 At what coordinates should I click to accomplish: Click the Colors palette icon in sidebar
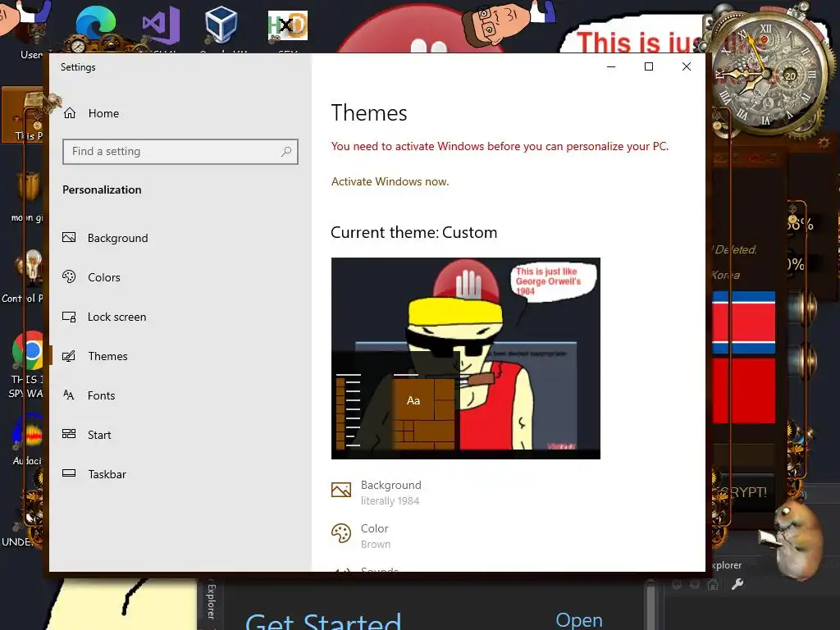pyautogui.click(x=69, y=276)
